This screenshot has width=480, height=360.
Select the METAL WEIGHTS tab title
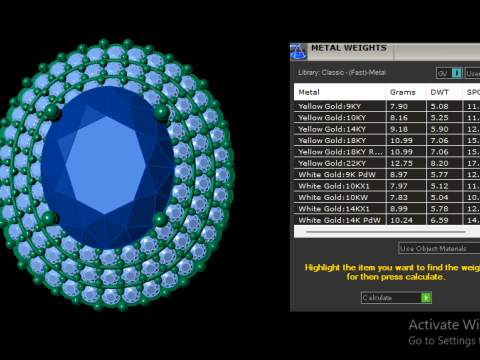(349, 48)
